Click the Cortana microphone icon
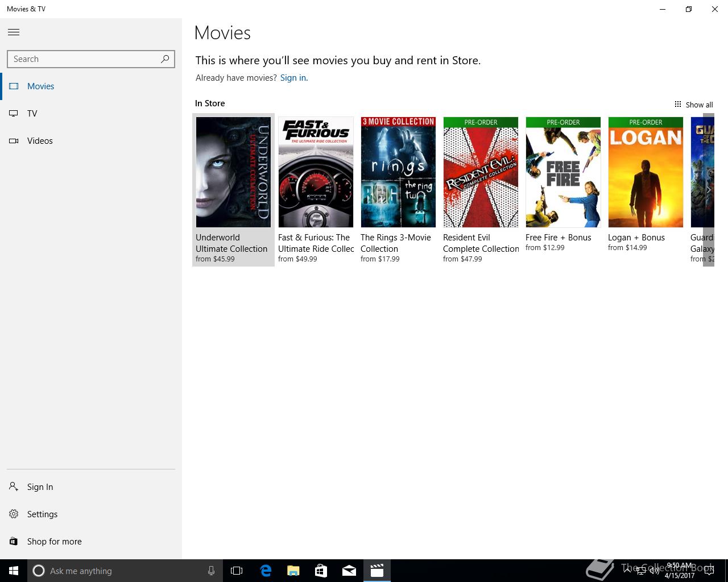This screenshot has height=582, width=728. coord(211,571)
